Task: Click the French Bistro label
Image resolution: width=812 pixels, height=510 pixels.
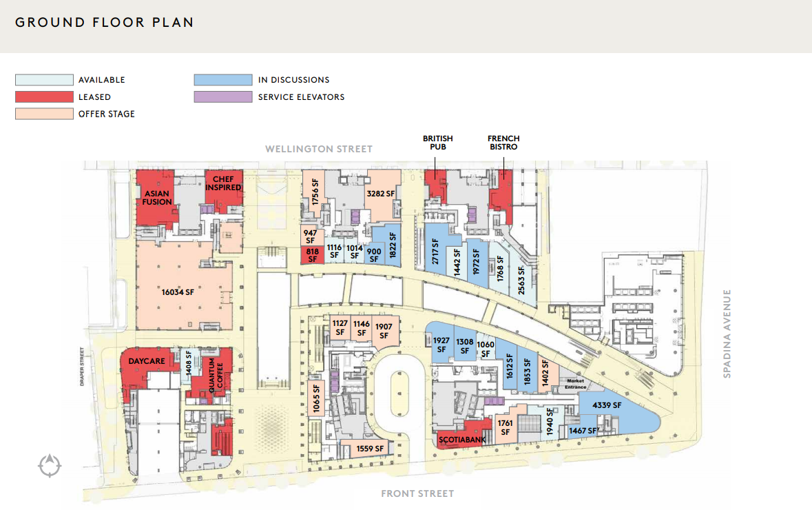Action: click(x=503, y=143)
